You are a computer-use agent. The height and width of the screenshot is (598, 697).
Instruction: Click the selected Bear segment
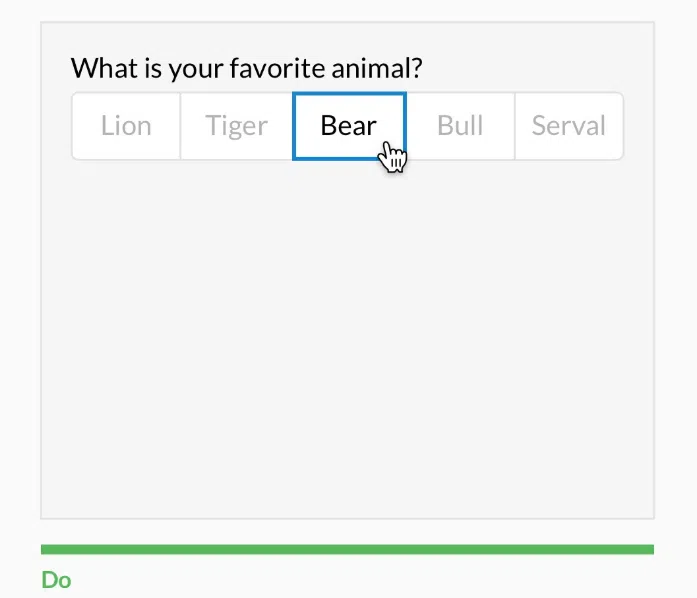349,126
